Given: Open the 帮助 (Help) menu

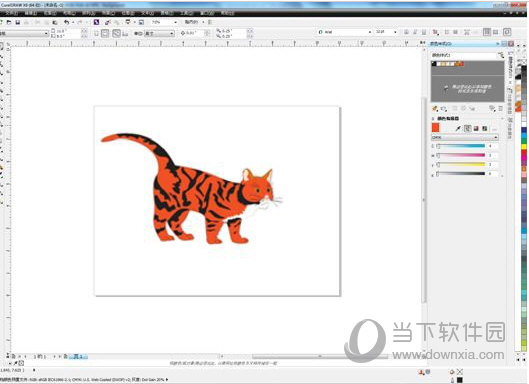Looking at the screenshot, I should tap(227, 13).
